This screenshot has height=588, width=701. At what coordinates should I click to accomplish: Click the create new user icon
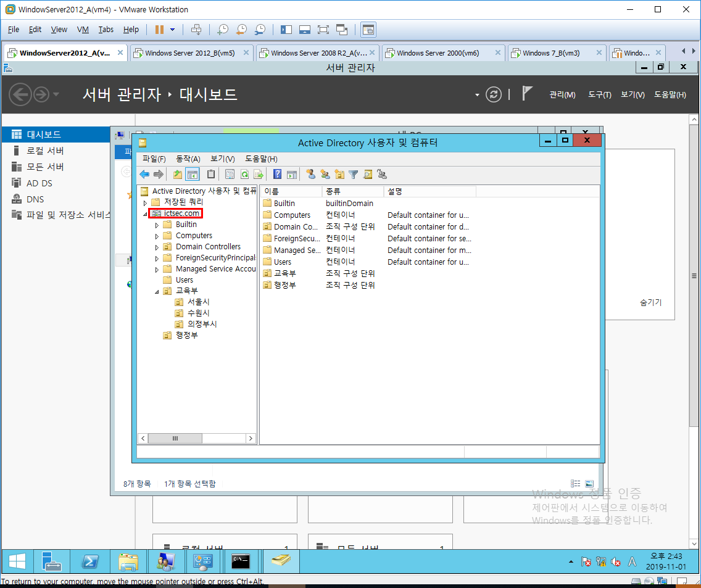tap(310, 175)
